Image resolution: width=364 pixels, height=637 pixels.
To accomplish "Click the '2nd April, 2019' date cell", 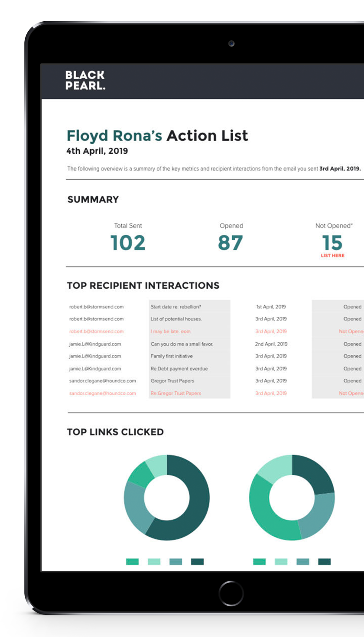I will [271, 344].
